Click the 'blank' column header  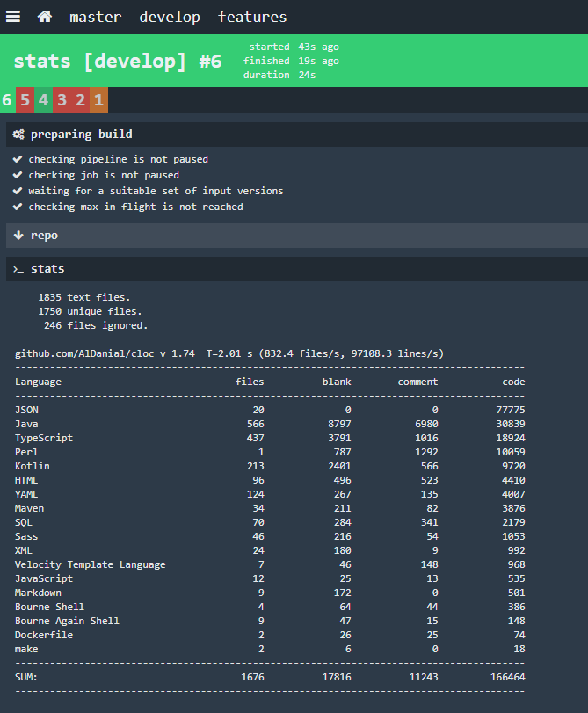coord(337,382)
